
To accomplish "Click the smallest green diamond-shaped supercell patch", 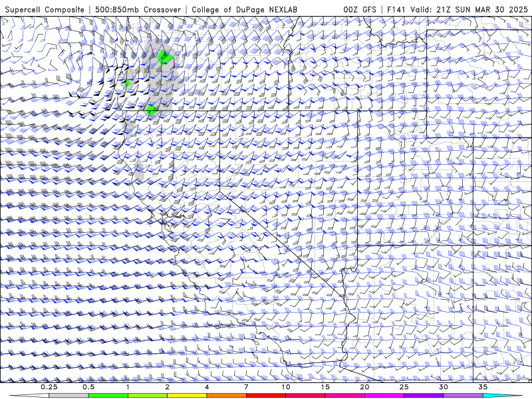I will pos(128,82).
